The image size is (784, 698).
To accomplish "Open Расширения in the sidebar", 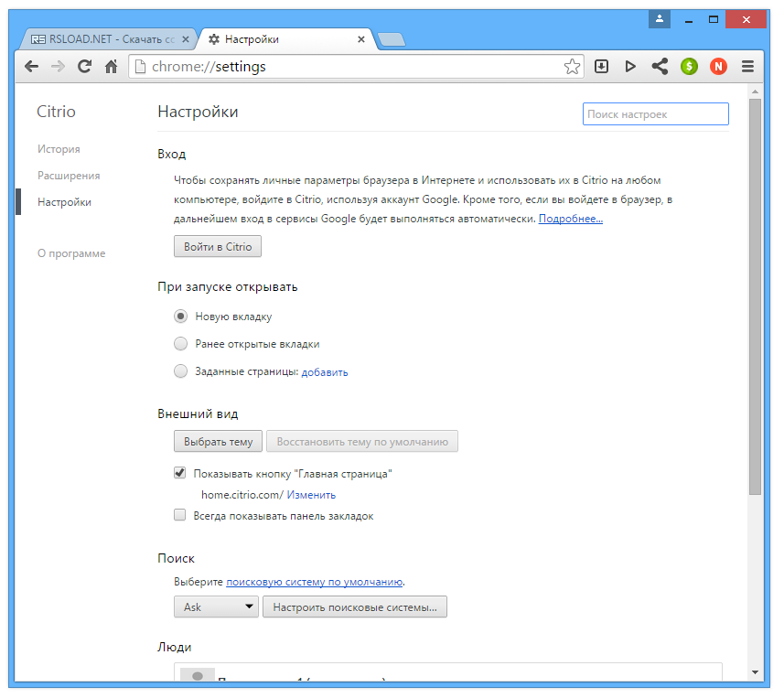I will tap(69, 176).
